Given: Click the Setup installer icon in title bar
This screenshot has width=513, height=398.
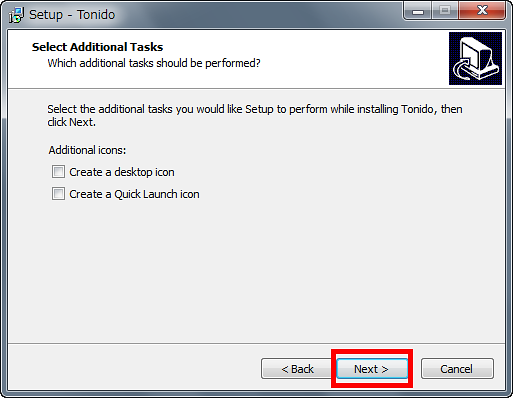Looking at the screenshot, I should tap(16, 15).
